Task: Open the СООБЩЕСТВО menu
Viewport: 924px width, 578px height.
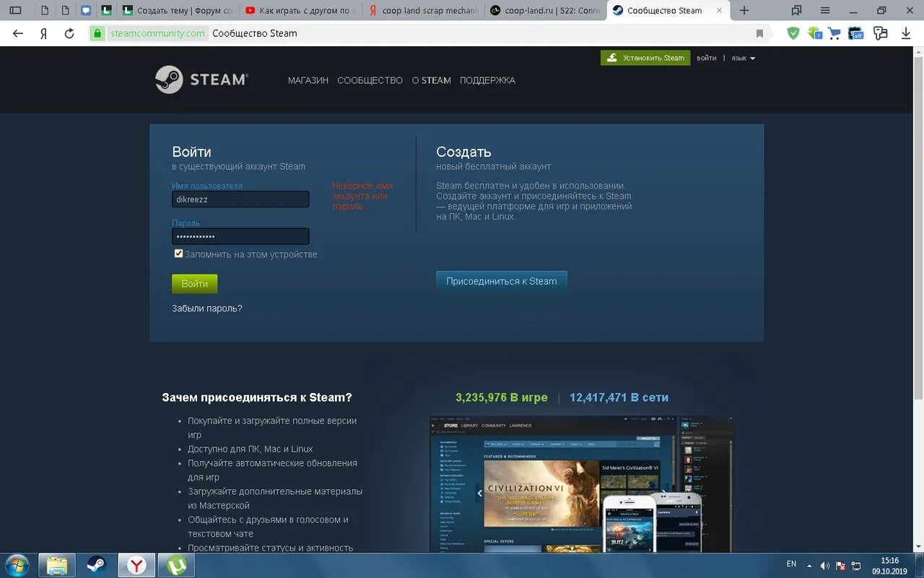Action: [370, 80]
